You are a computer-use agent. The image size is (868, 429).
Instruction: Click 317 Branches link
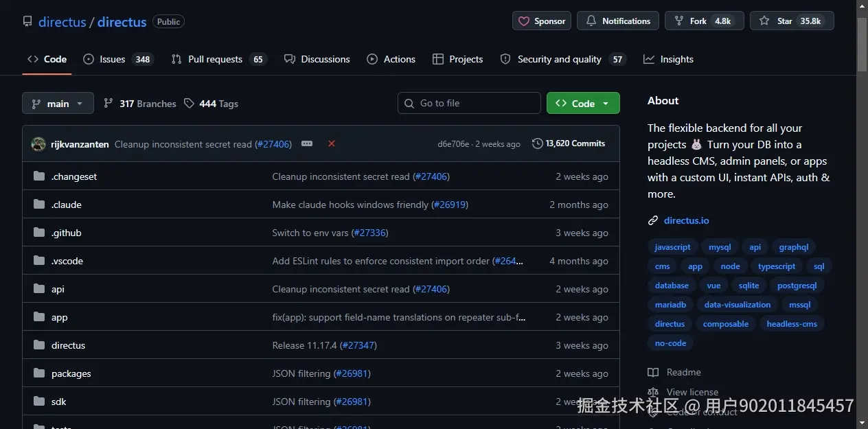click(140, 104)
